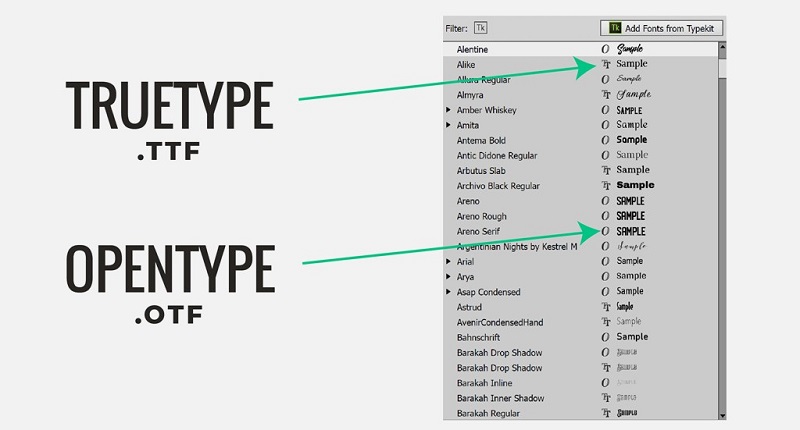Click the font list scroll down arrow
Image resolution: width=800 pixels, height=430 pixels.
[722, 414]
